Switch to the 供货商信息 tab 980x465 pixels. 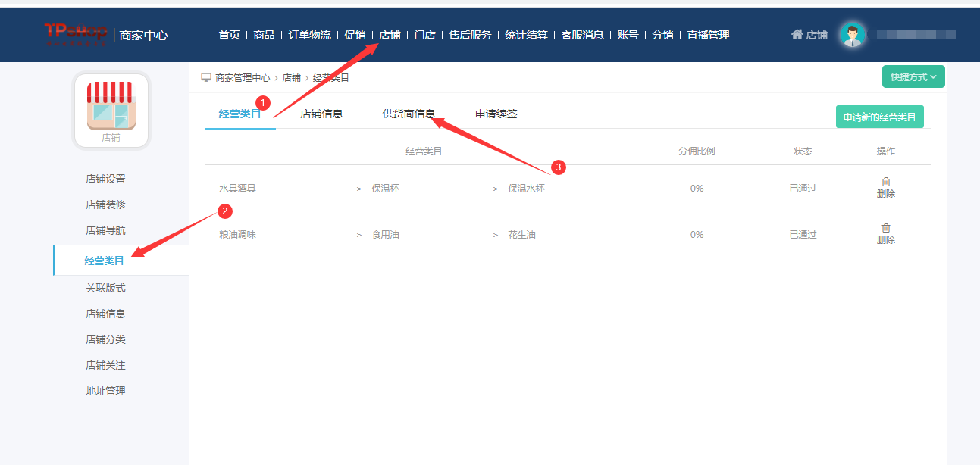tap(409, 114)
